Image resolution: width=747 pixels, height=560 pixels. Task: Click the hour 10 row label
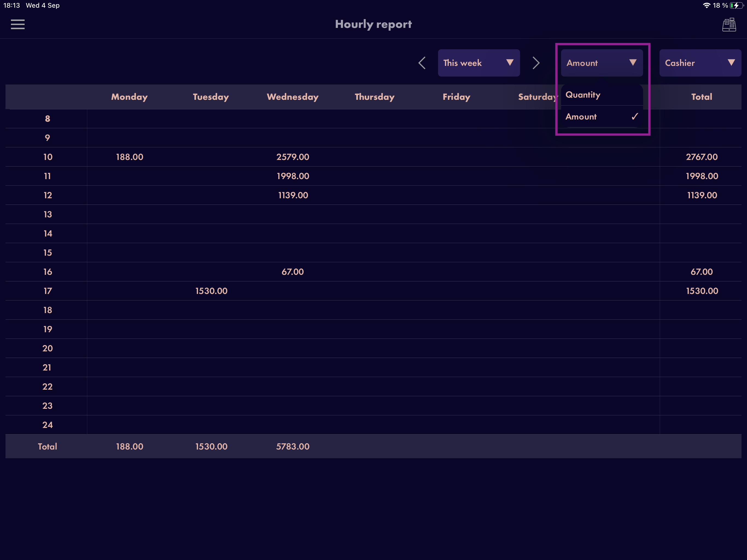tap(48, 157)
